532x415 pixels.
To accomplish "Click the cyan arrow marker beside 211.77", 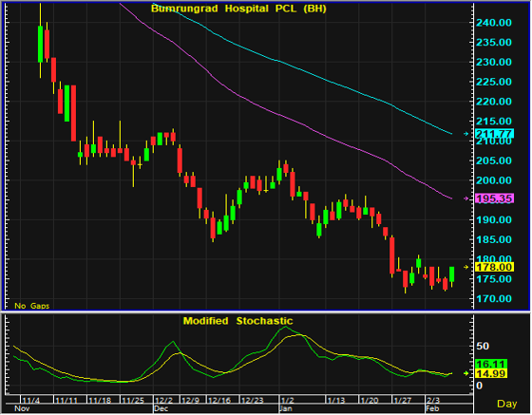I will [466, 134].
